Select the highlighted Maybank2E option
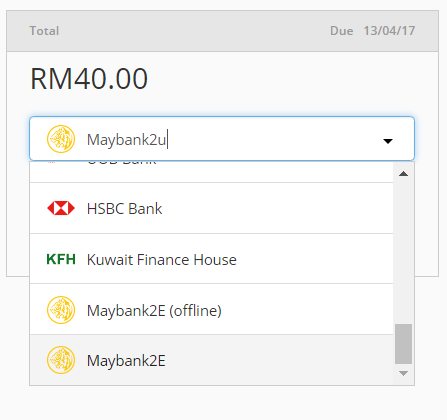This screenshot has height=420, width=447. pyautogui.click(x=211, y=360)
